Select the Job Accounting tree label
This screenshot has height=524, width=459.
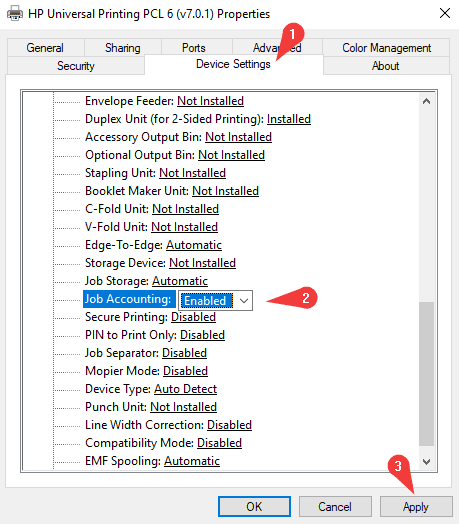(x=128, y=299)
